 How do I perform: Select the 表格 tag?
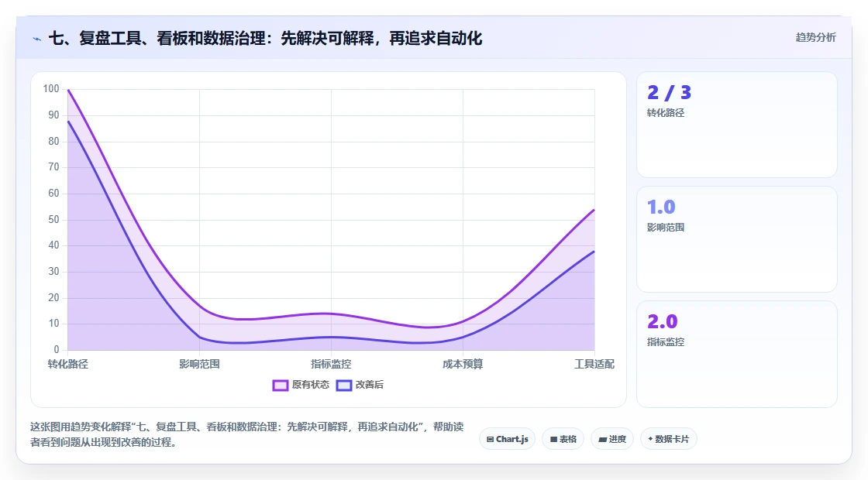click(563, 439)
